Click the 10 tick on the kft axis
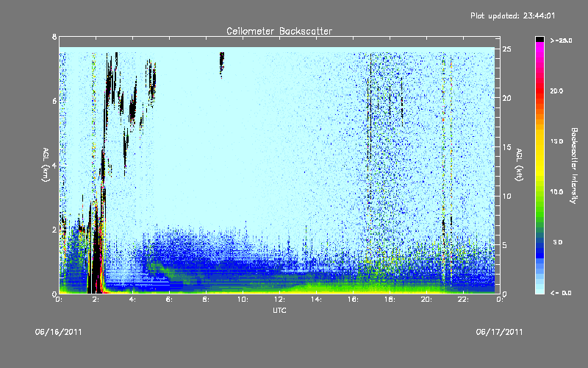The height and width of the screenshot is (368, 588). pos(507,196)
